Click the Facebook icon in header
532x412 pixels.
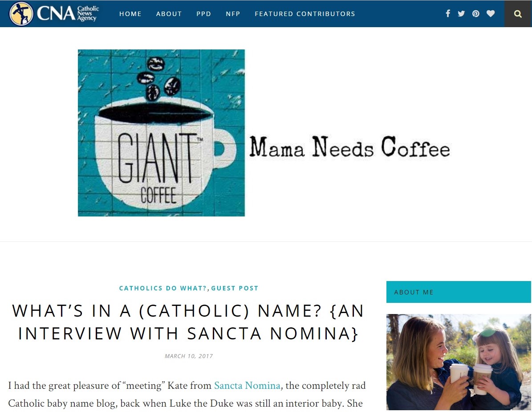tap(448, 13)
